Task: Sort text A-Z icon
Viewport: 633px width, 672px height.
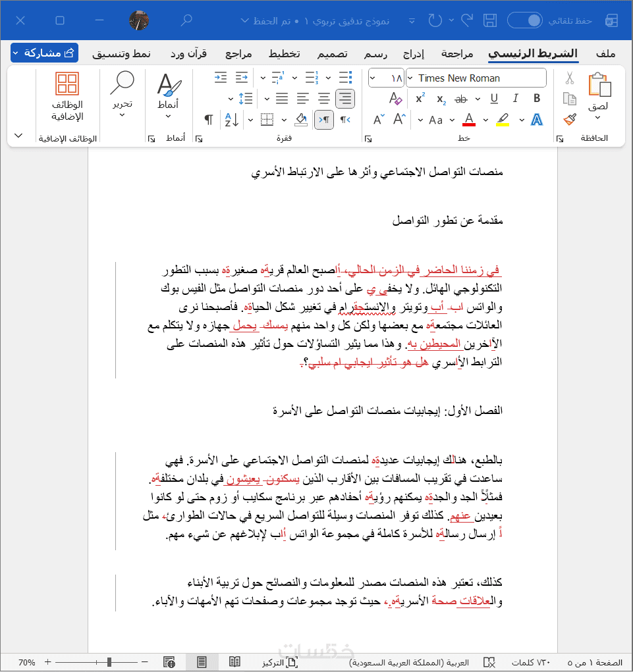Action: point(232,120)
